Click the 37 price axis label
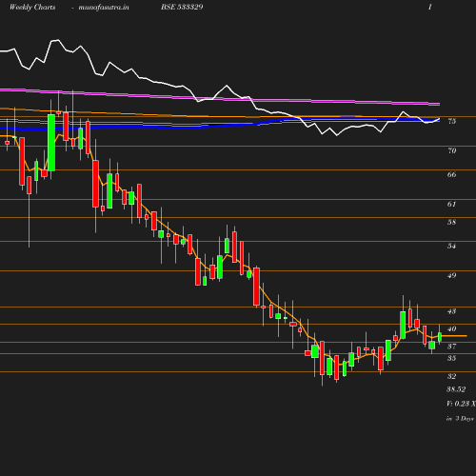Image resolution: width=476 pixels, height=476 pixels. tap(452, 347)
